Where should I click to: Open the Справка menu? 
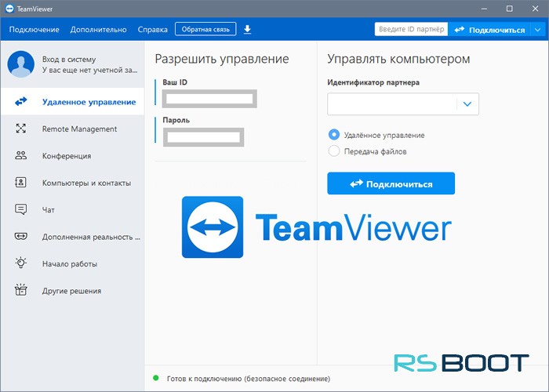153,30
